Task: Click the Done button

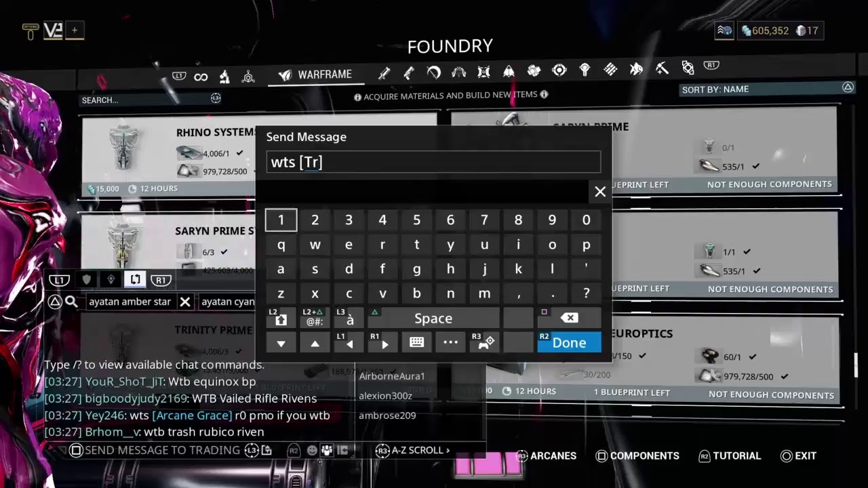Action: tap(569, 343)
